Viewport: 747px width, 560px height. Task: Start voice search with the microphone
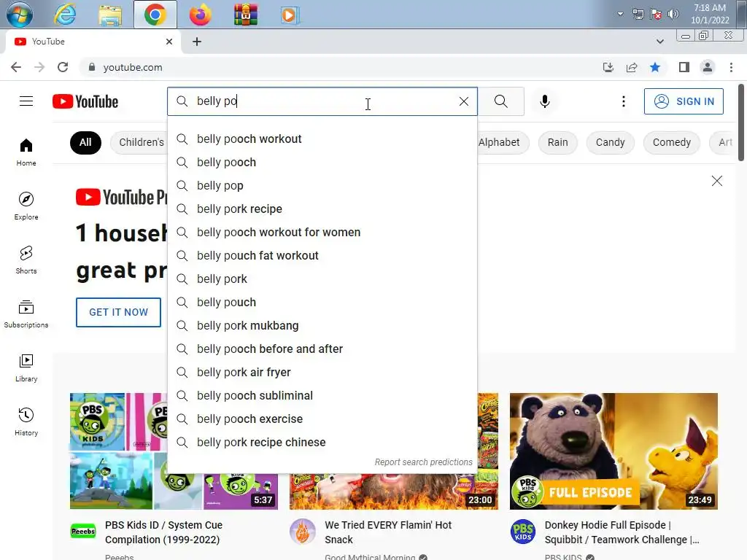click(544, 101)
